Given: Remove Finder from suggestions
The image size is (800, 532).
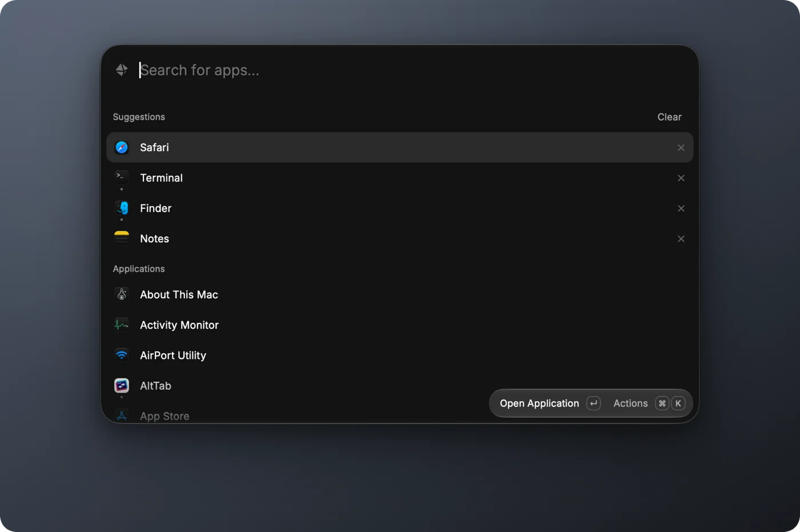Looking at the screenshot, I should click(681, 208).
